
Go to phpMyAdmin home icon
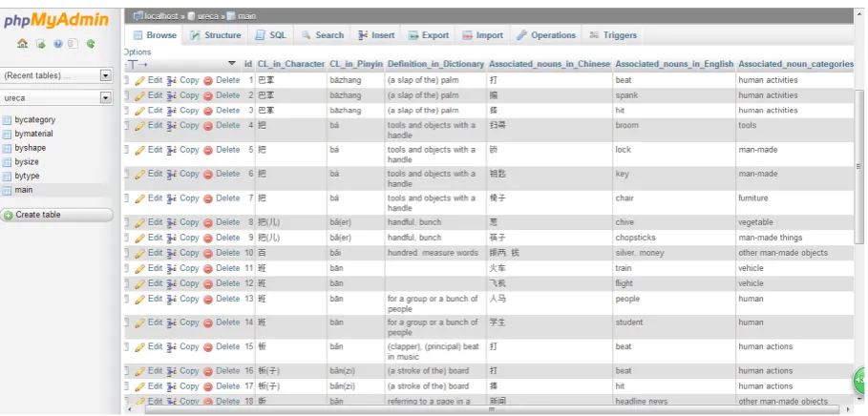click(22, 44)
